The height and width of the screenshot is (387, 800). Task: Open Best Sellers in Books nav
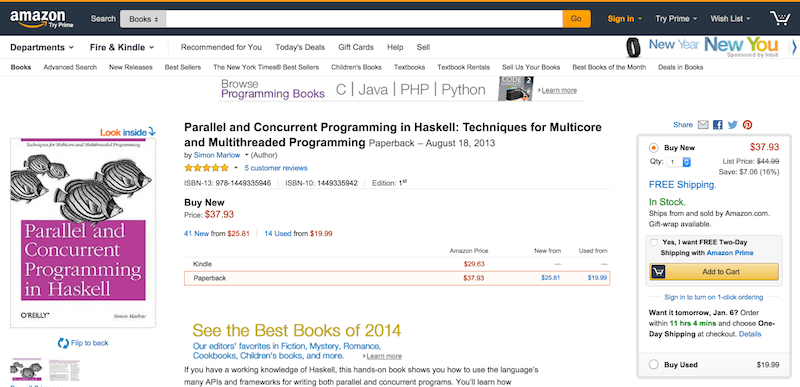tap(183, 67)
